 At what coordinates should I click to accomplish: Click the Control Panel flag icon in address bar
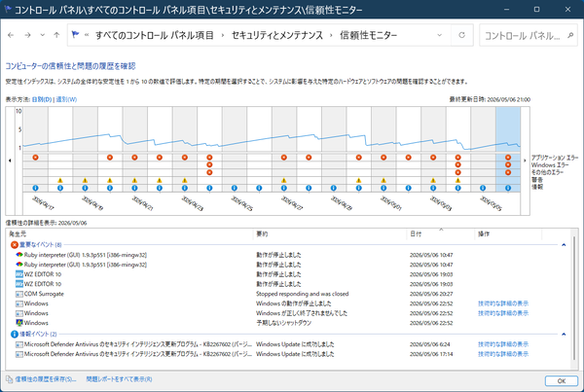[75, 35]
